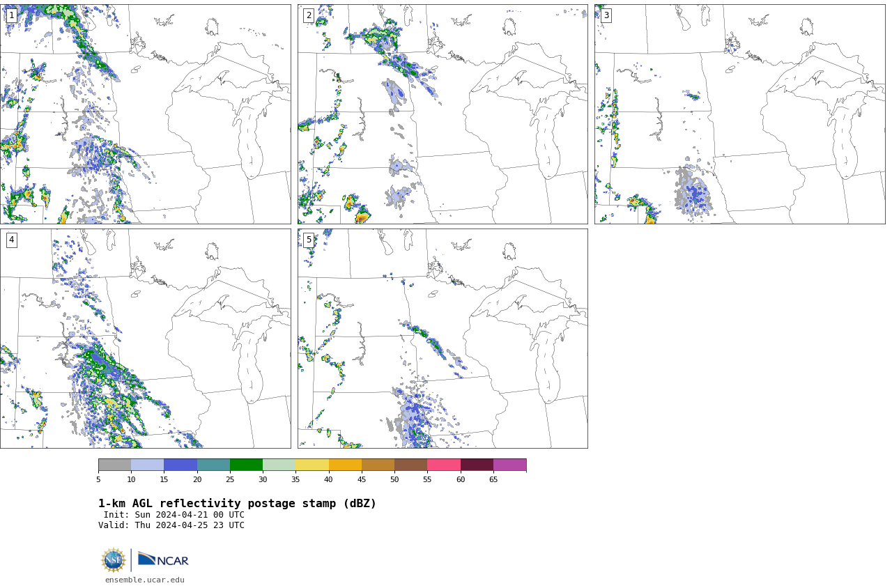Click the panel number label '2'
This screenshot has height=588, width=892.
click(309, 15)
